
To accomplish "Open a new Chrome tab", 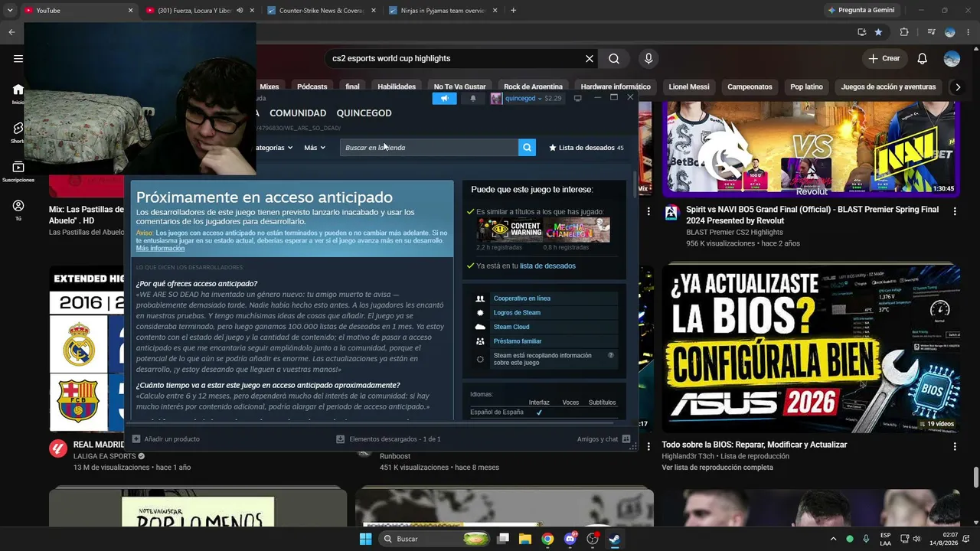I will pos(513,10).
